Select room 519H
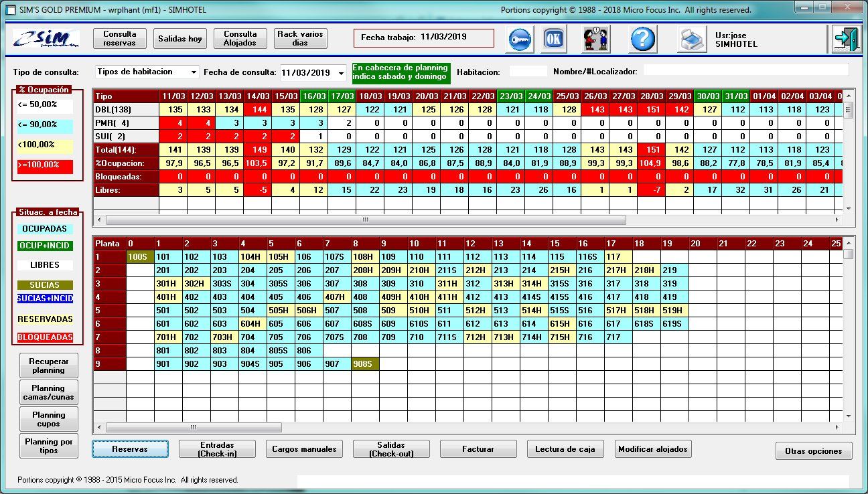This screenshot has height=494, width=868. click(x=674, y=310)
